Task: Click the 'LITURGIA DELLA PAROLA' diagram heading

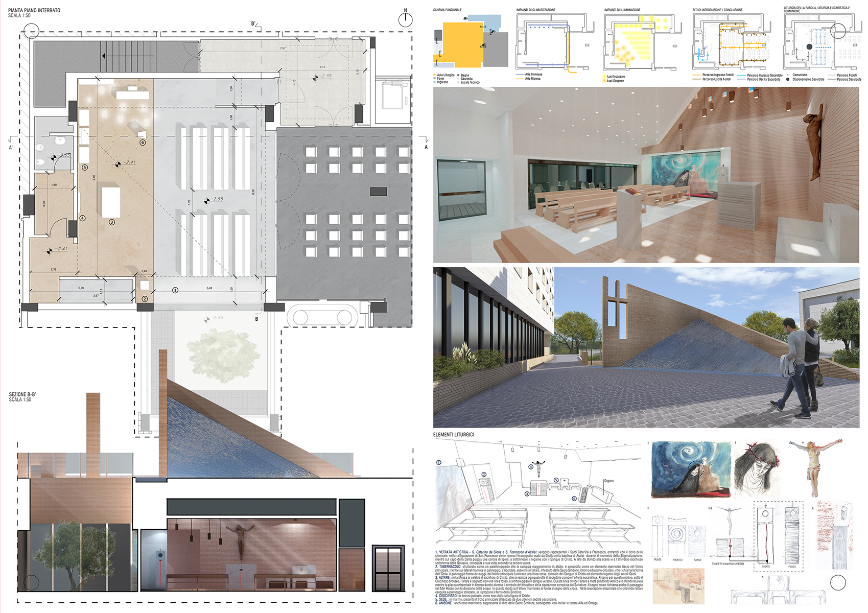Action: [817, 9]
